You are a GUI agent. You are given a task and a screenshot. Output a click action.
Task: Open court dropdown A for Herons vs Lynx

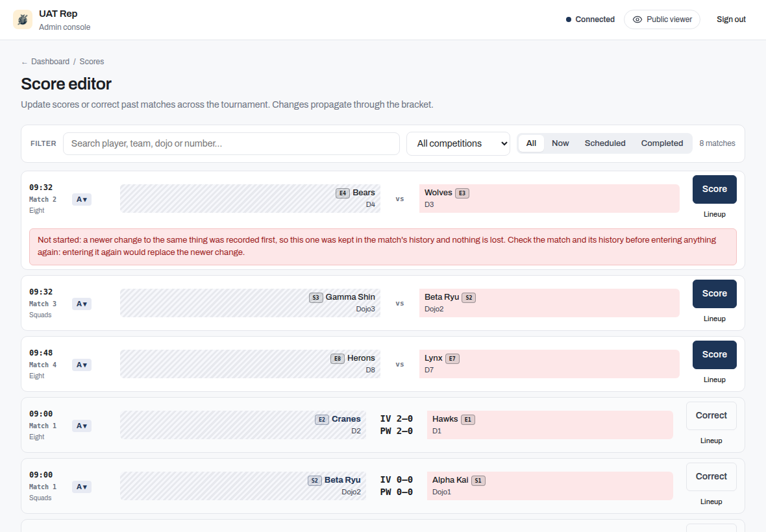82,365
